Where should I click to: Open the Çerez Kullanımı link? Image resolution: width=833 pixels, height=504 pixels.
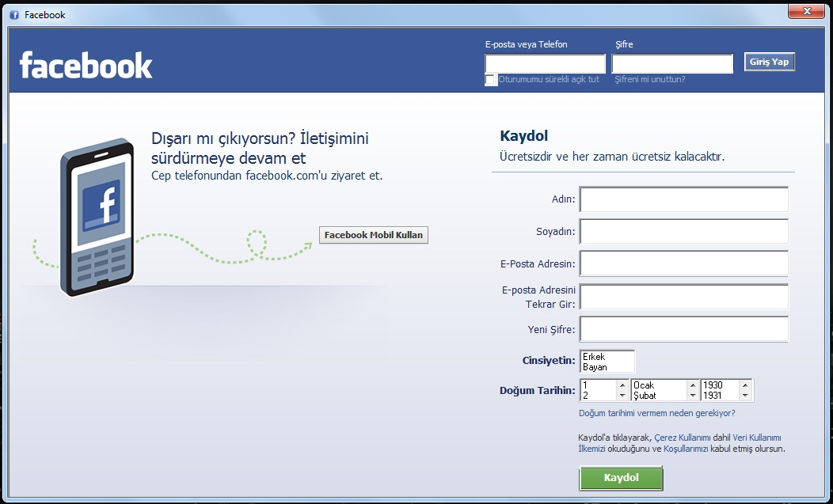pyautogui.click(x=682, y=438)
